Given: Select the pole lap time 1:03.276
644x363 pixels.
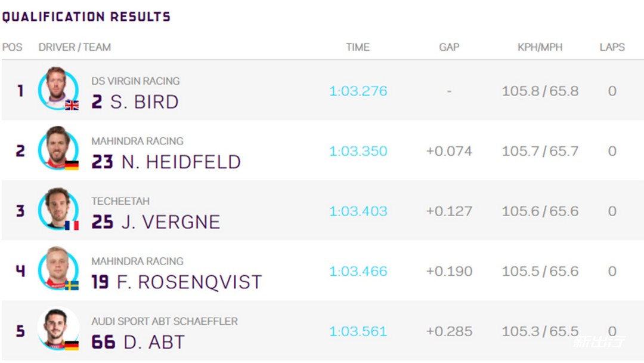Looking at the screenshot, I should 358,91.
